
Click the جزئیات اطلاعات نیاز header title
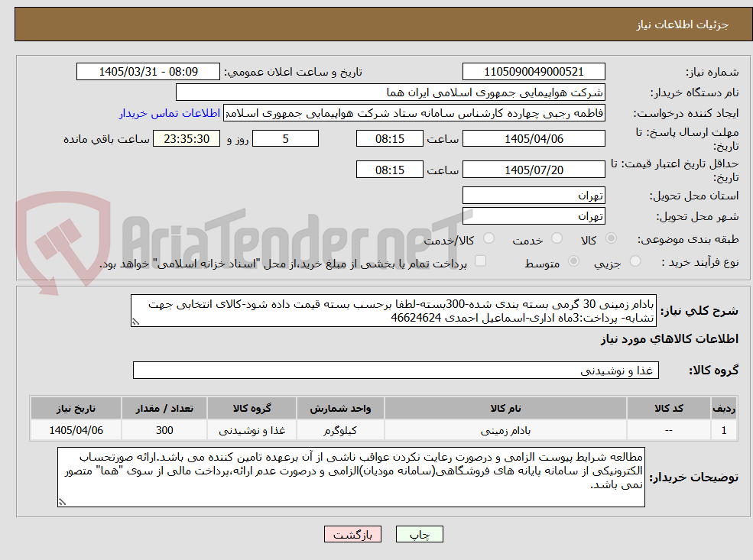click(683, 24)
